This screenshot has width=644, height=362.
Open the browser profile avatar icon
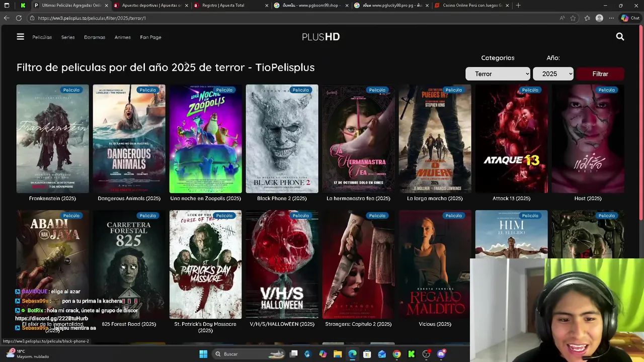click(599, 18)
